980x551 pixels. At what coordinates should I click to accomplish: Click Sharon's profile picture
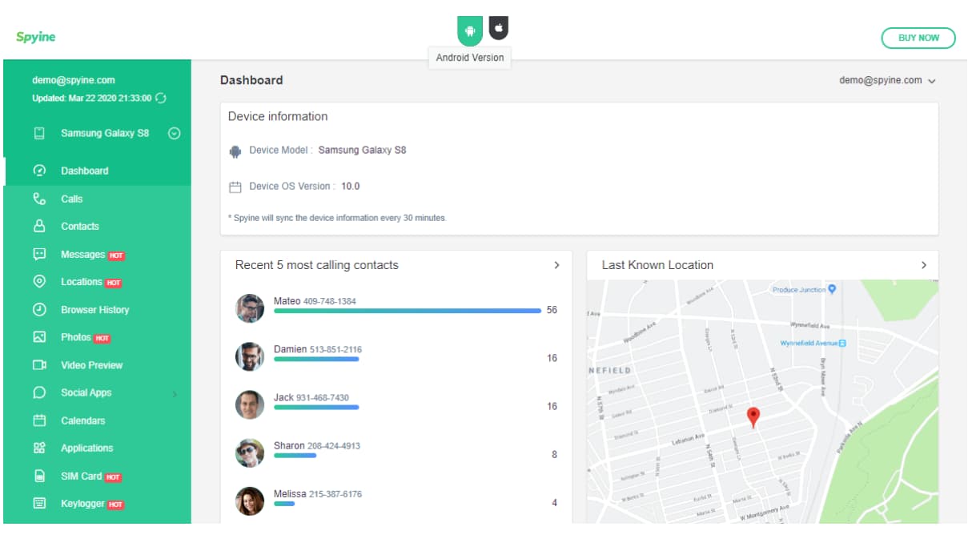click(x=250, y=452)
